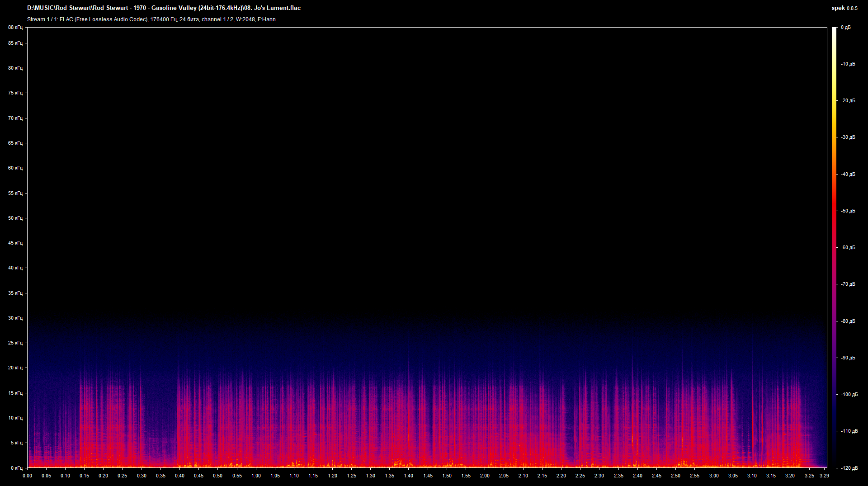Click the 60 кГц frequency axis label
This screenshot has height=486, width=868.
coord(15,168)
